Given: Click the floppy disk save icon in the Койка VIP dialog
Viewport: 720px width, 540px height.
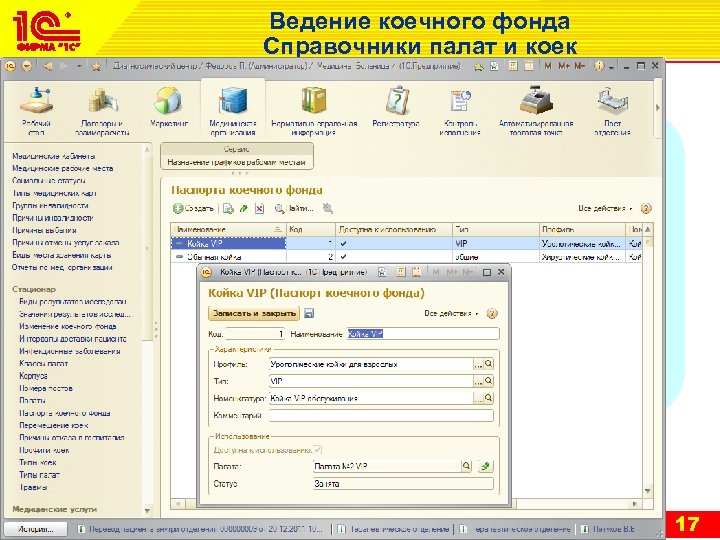Looking at the screenshot, I should click(309, 314).
